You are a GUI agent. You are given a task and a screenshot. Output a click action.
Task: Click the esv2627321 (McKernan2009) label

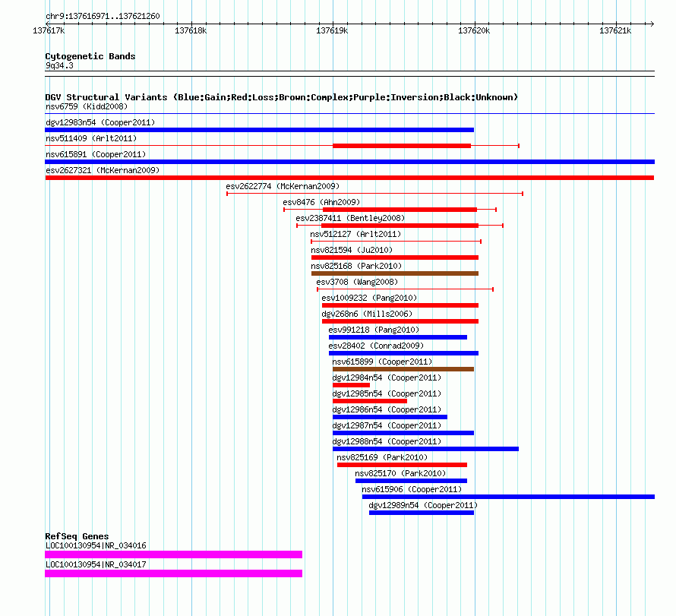pos(103,170)
